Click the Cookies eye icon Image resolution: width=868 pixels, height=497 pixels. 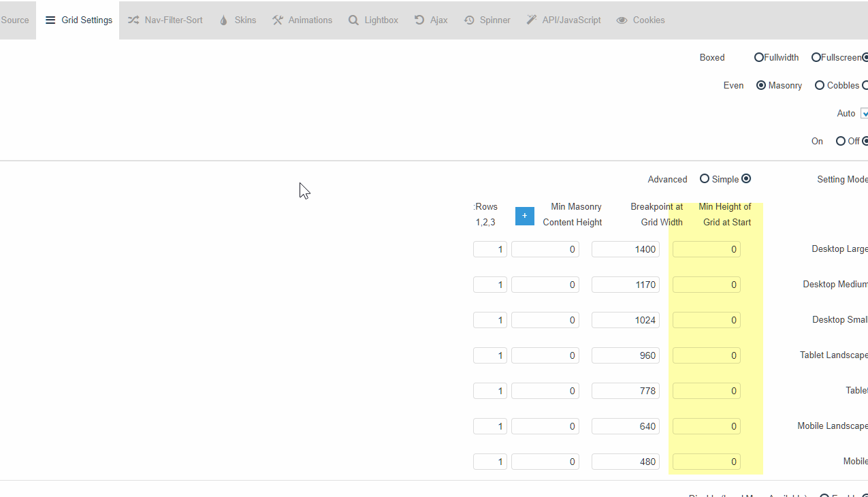click(622, 20)
